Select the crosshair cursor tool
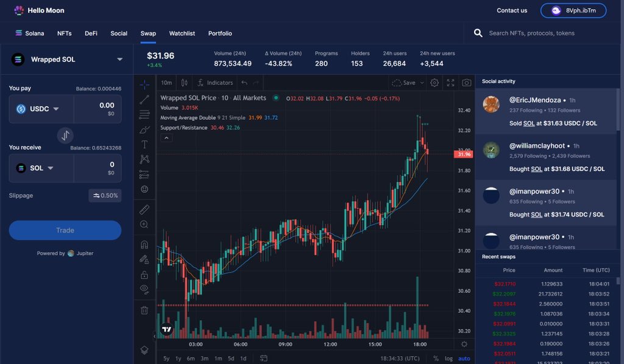Screen dimensions: 624x364 (144, 84)
